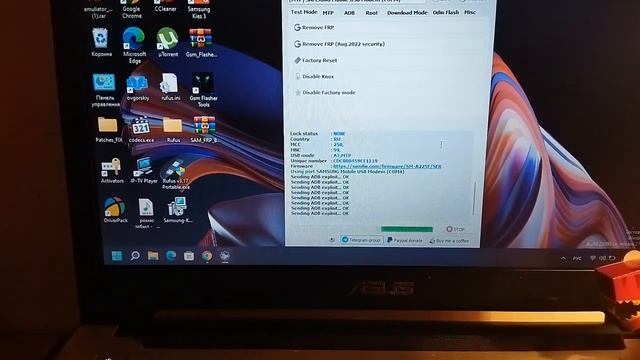Click the РУС language indicator
Viewport: 640px width, 360px height.
pos(577,258)
